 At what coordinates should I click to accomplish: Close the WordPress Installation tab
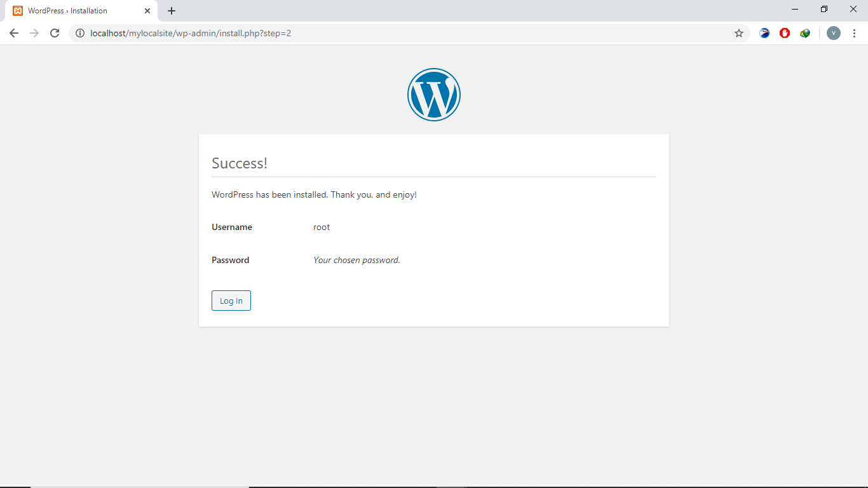pyautogui.click(x=147, y=11)
